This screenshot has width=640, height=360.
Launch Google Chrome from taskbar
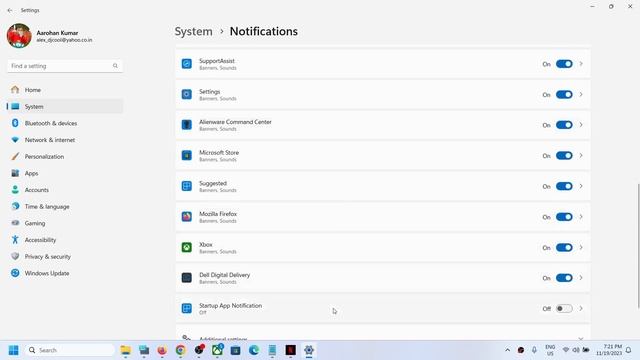[x=180, y=350]
